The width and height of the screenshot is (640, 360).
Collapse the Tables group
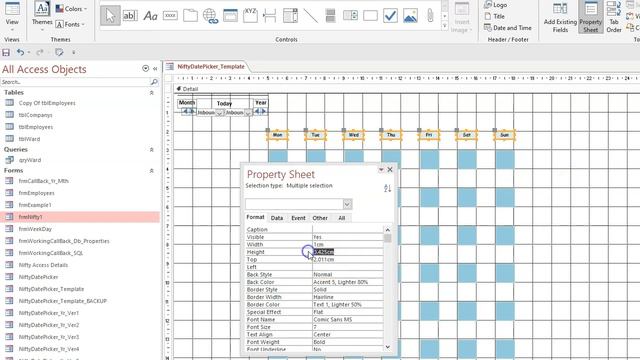coord(151,93)
